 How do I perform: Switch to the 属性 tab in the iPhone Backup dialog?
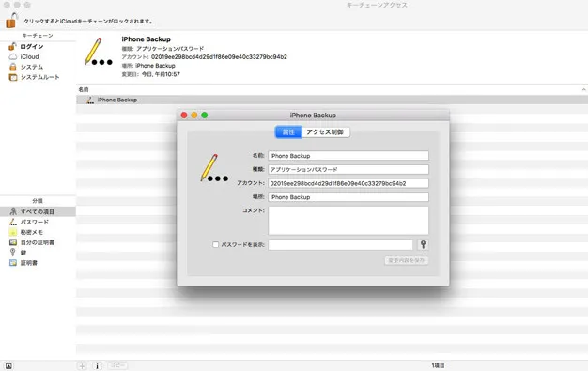click(288, 132)
